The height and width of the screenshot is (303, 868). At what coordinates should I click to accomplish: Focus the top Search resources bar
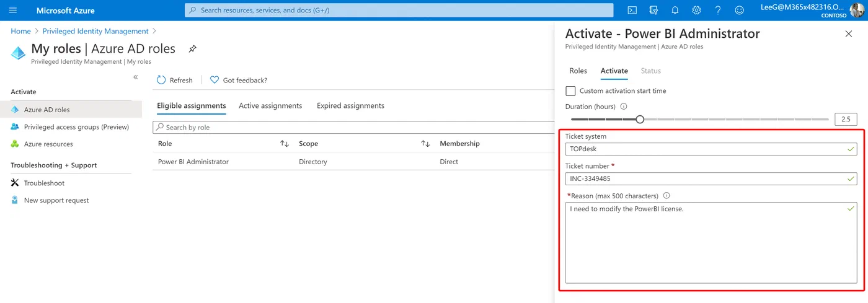point(399,11)
